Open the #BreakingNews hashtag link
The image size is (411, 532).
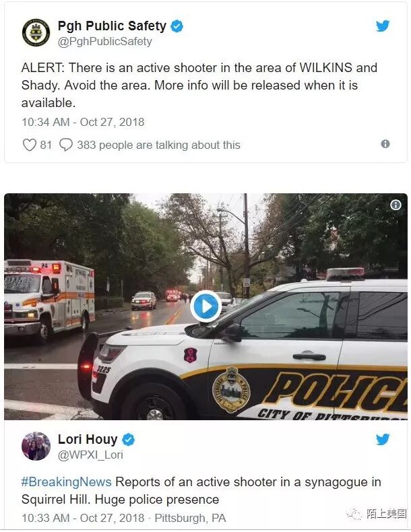(66, 481)
